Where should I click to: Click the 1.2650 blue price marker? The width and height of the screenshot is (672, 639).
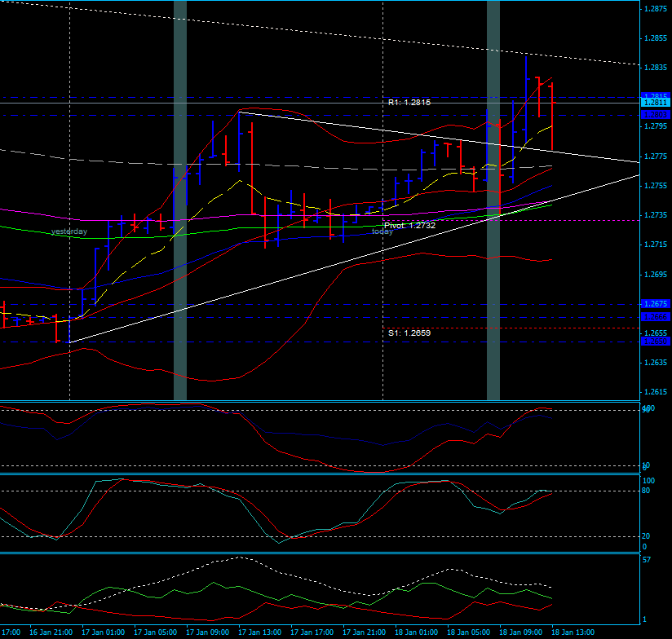[x=655, y=342]
